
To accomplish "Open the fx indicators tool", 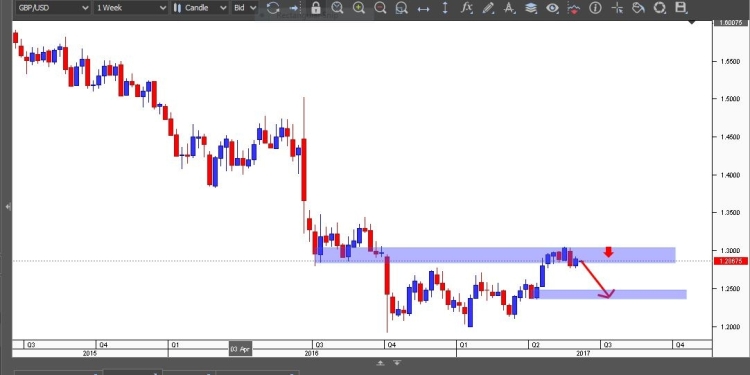I will tap(466, 8).
